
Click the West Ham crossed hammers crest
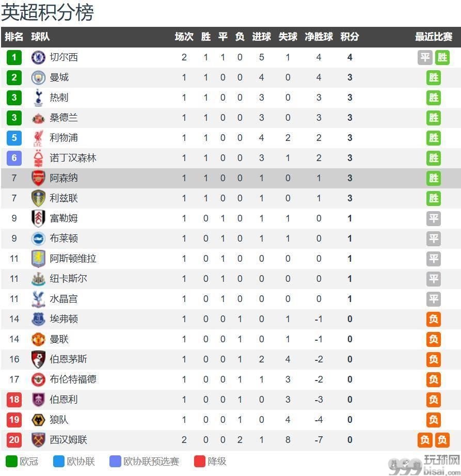[38, 440]
